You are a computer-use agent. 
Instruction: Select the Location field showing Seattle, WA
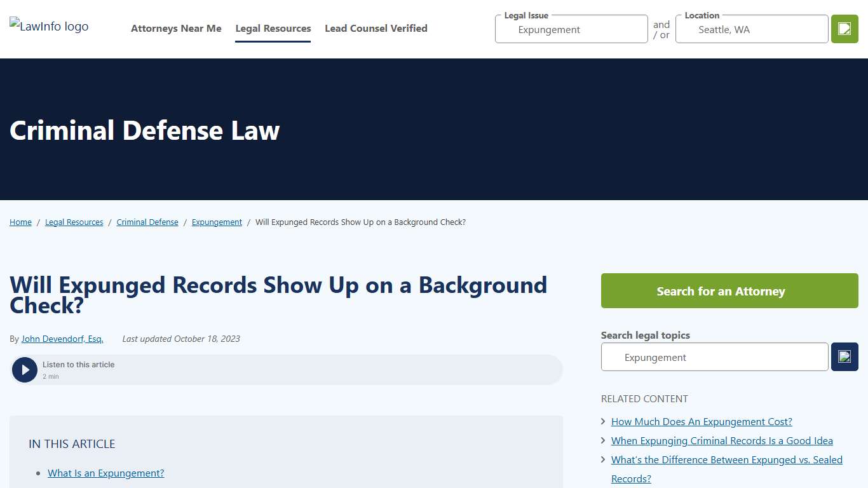(751, 29)
